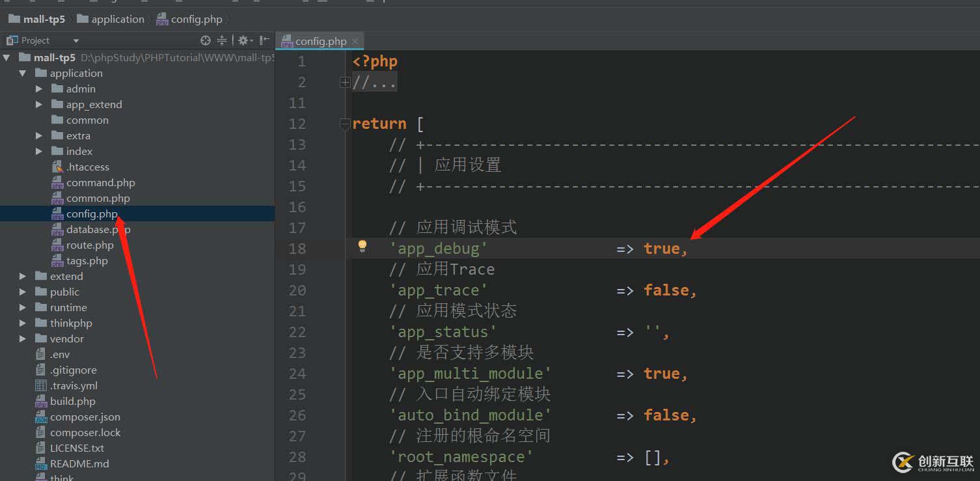Select command.php file icon

click(57, 183)
